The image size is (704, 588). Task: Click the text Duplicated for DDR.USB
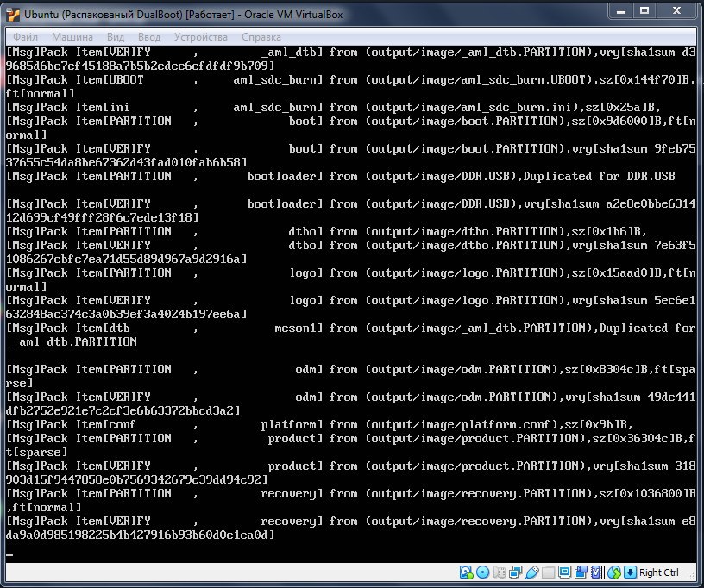coord(600,176)
